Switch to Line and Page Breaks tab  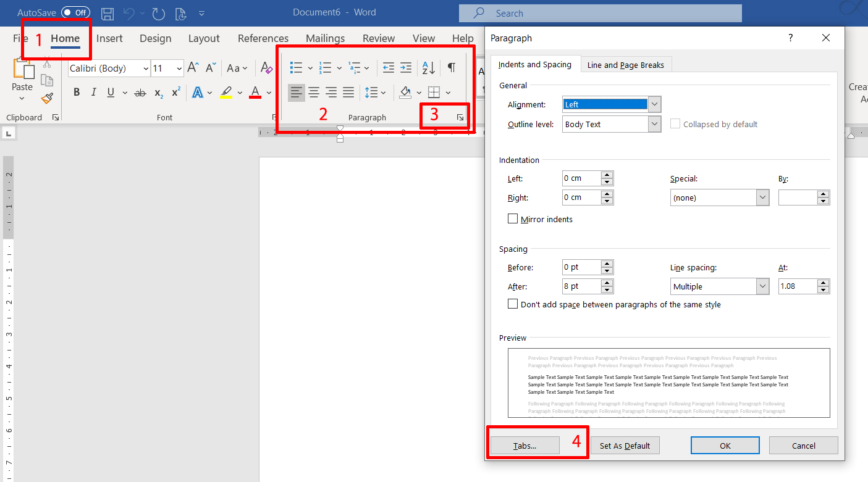625,65
